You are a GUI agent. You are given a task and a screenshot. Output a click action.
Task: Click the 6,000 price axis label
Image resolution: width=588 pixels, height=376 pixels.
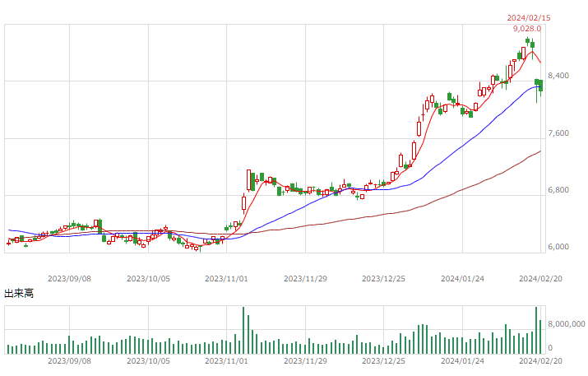pos(558,247)
